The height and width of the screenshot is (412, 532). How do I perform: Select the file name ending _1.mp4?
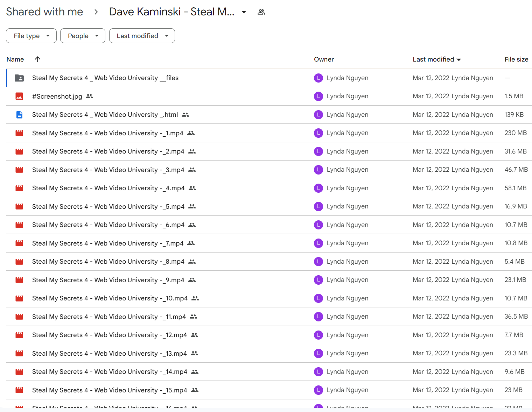pos(108,133)
